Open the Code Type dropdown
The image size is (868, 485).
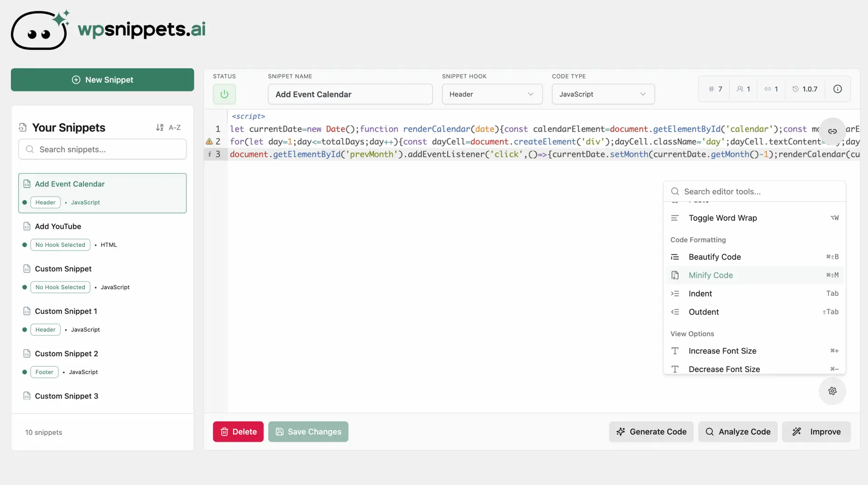point(603,94)
